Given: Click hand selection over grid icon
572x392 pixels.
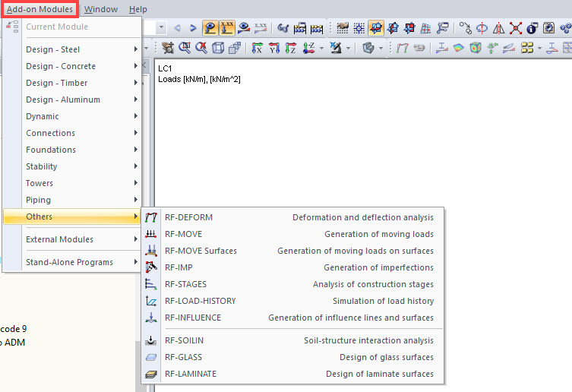Looking at the screenshot, I should (342, 28).
